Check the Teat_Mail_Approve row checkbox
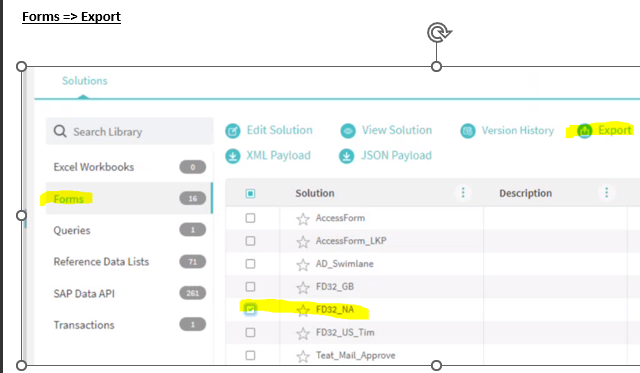This screenshot has height=373, width=640. coord(250,355)
